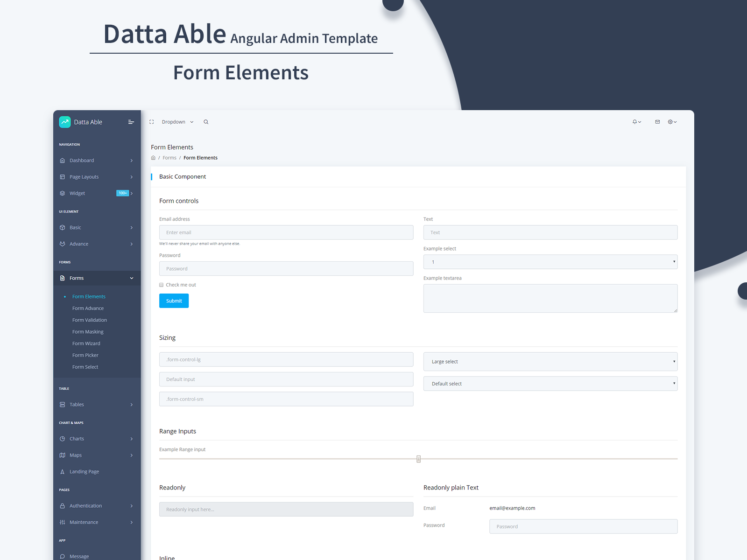
Task: Open the Message app icon in sidebar
Action: tap(63, 556)
